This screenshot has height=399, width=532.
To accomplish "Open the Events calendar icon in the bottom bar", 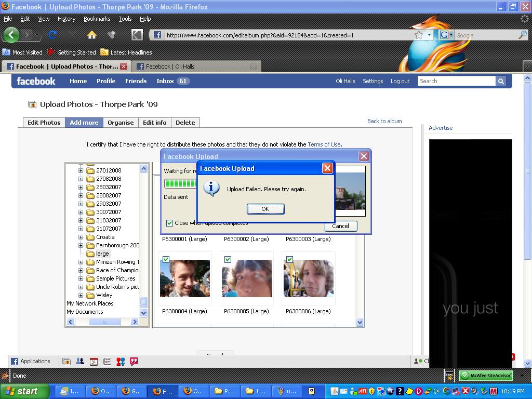I will [x=94, y=362].
